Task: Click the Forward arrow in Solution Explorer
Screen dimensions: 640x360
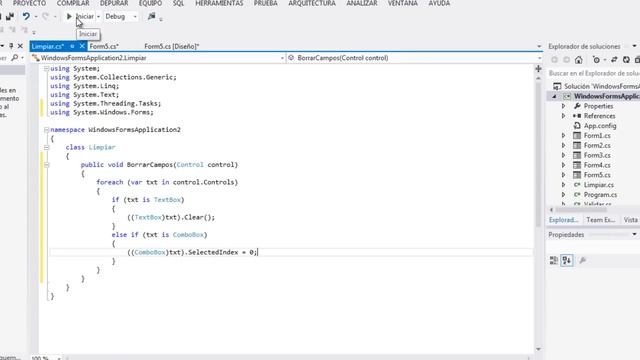Action: 567,60
